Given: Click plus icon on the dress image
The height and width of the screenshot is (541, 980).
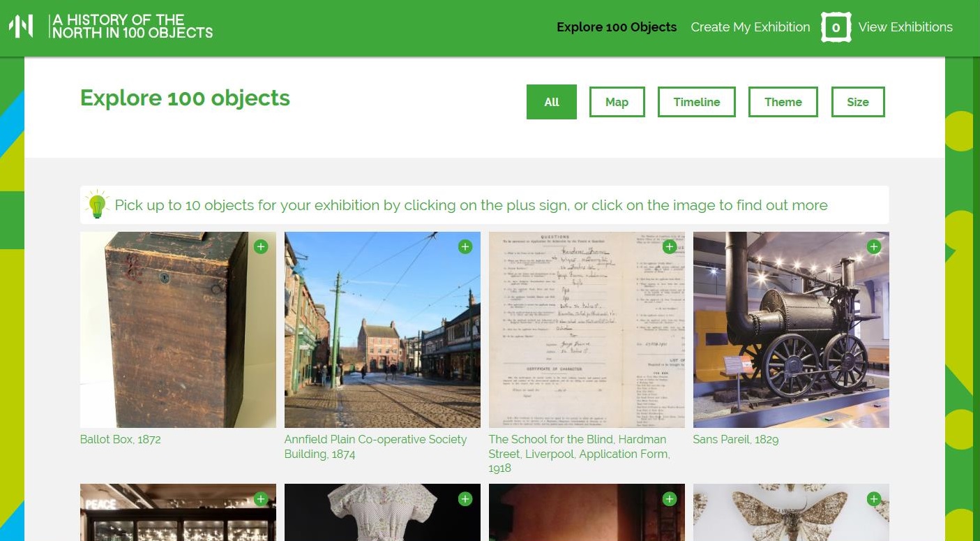Looking at the screenshot, I should pyautogui.click(x=465, y=498).
